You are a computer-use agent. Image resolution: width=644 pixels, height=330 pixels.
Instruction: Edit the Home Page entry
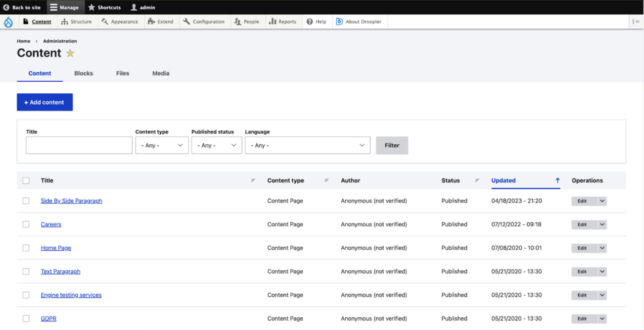pos(584,248)
